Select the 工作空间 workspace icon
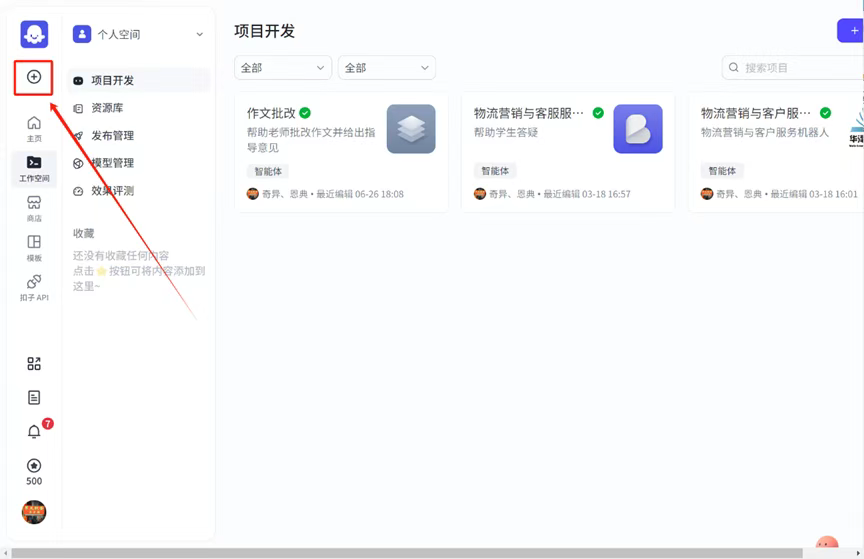Viewport: 864px width, 559px height. click(x=34, y=168)
